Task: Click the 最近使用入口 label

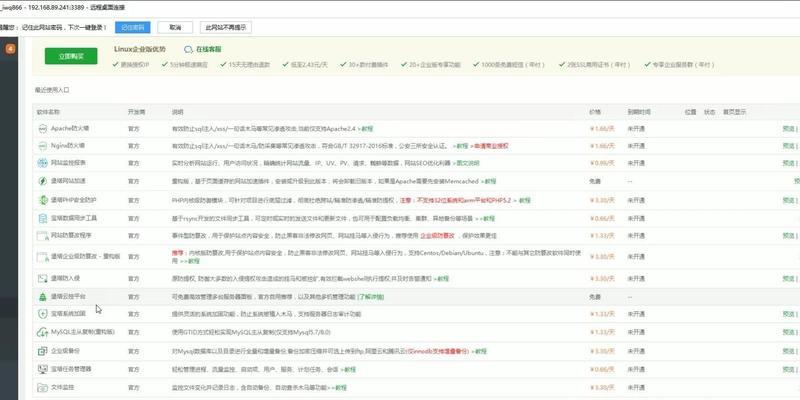Action: [x=52, y=90]
